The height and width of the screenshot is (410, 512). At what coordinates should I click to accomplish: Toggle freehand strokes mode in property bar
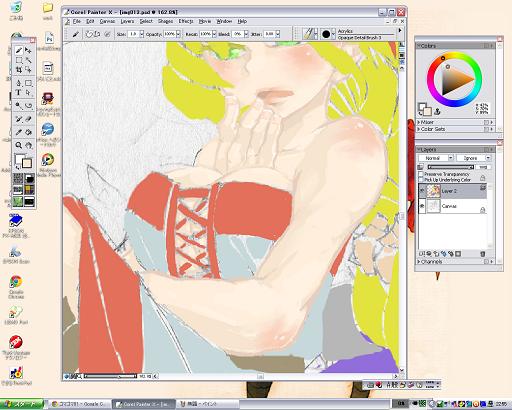tap(89, 34)
